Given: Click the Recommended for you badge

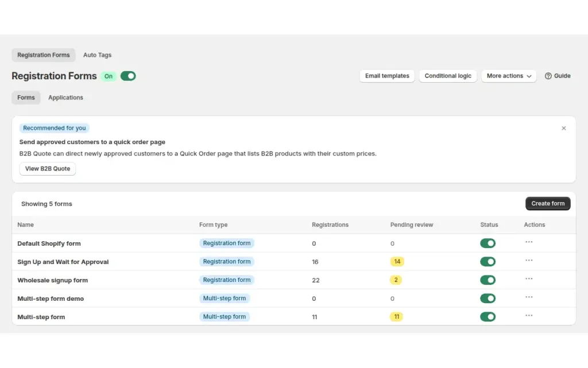Looking at the screenshot, I should [x=55, y=128].
